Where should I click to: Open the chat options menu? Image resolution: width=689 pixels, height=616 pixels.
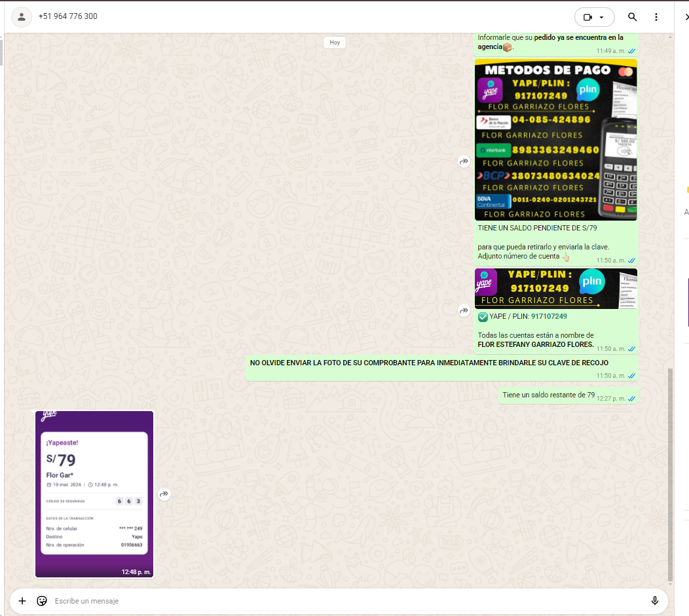[656, 17]
